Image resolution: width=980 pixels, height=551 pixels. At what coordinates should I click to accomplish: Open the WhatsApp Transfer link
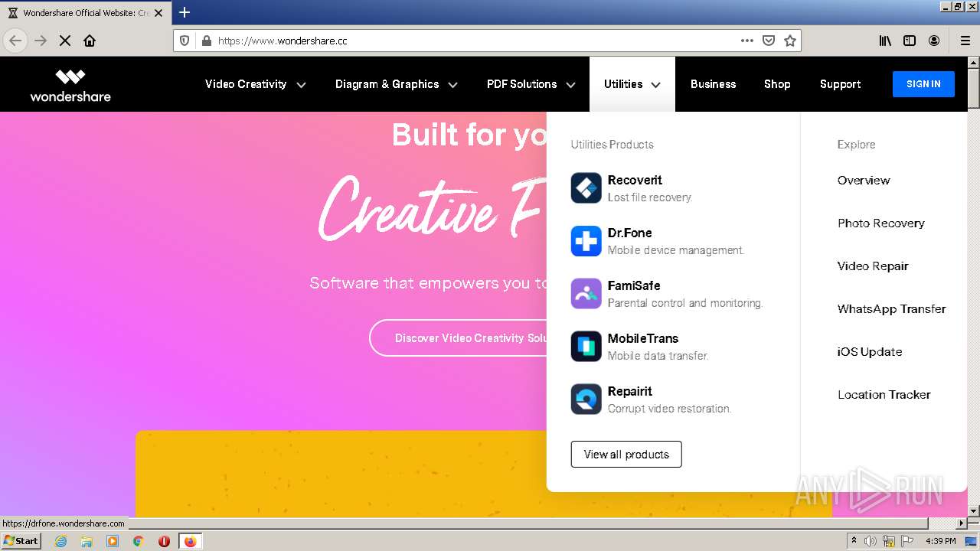[892, 309]
